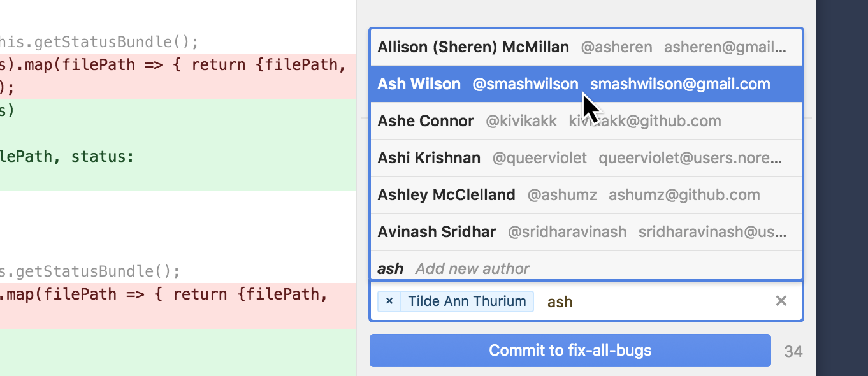
Task: Click the Tilde Ann Thurium token label
Action: tap(467, 301)
